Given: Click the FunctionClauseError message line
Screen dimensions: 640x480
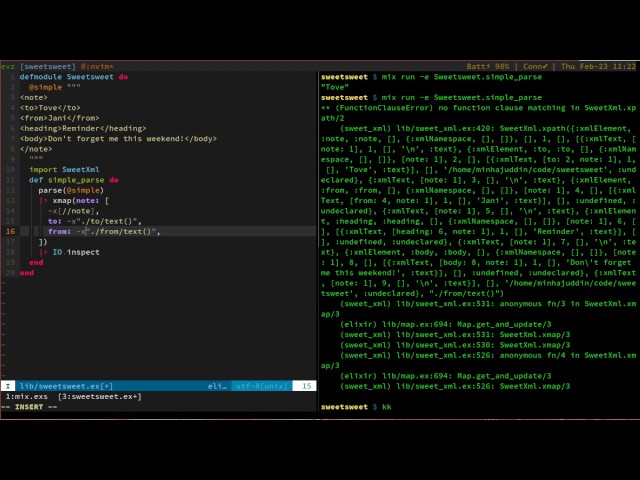Looking at the screenshot, I should tap(478, 113).
